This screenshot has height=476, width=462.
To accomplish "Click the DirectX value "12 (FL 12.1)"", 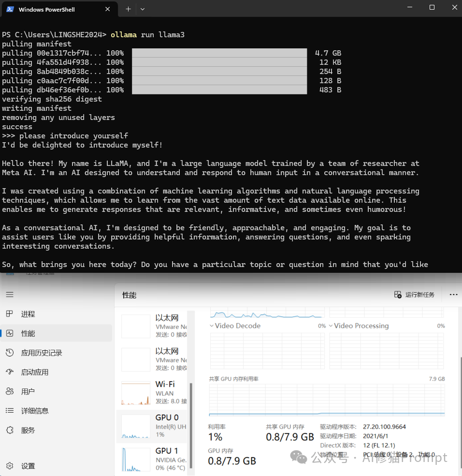I will point(379,446).
